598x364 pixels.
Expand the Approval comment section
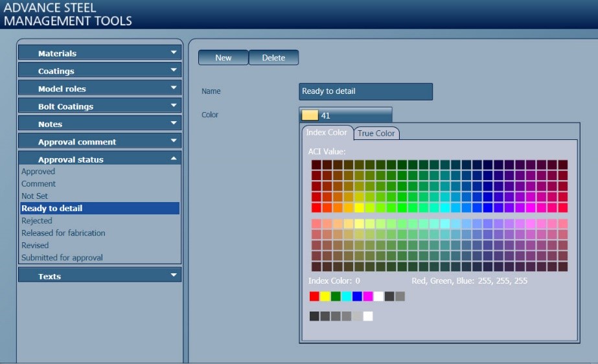[99, 142]
